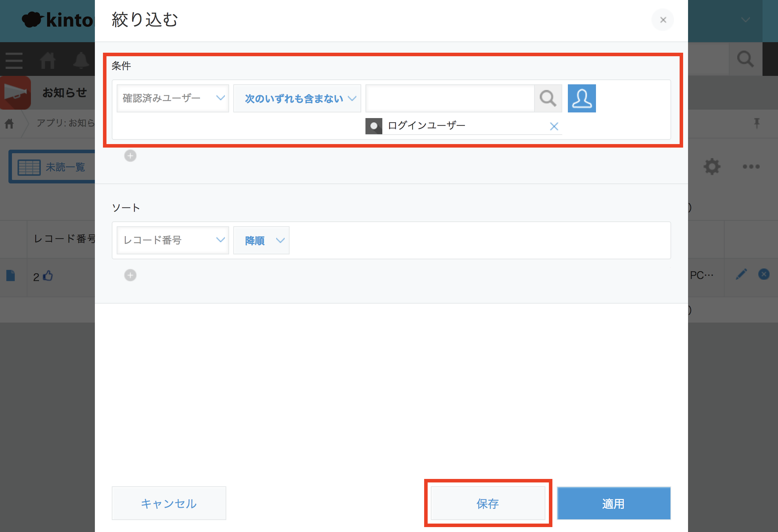Open the organization/user picker icon
778x532 pixels.
pyautogui.click(x=582, y=98)
